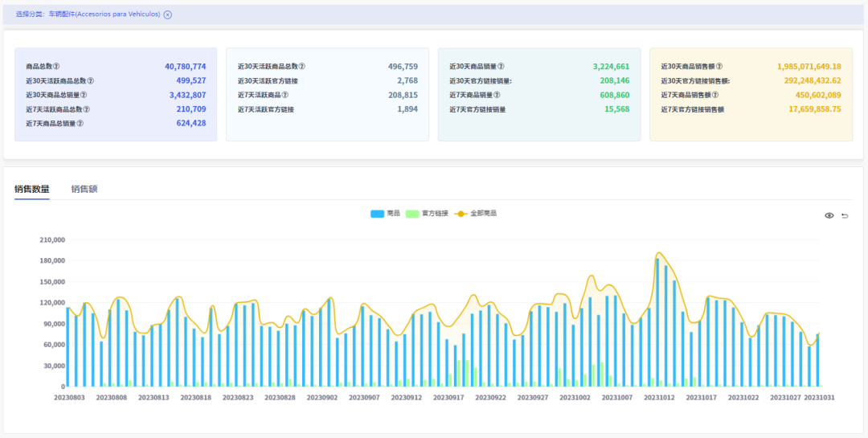Viewport: 868px width, 438px height.
Task: Switch to the 销售额 tab
Action: coord(84,190)
